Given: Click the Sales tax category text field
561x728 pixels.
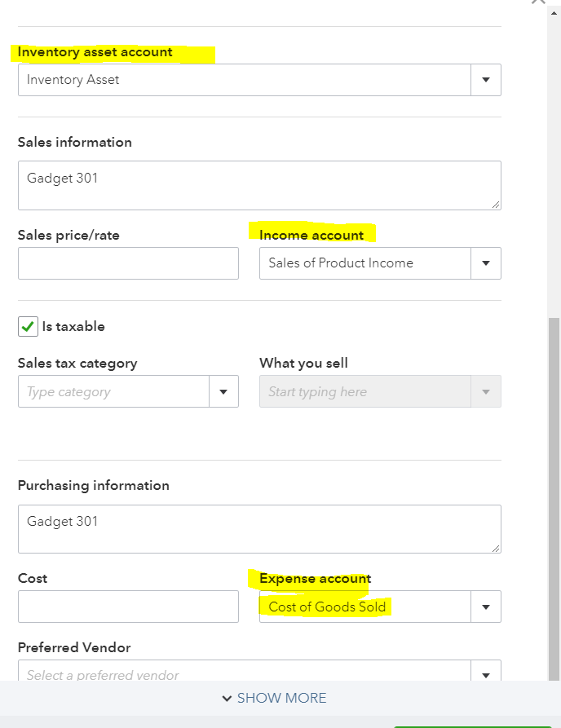Looking at the screenshot, I should (113, 392).
